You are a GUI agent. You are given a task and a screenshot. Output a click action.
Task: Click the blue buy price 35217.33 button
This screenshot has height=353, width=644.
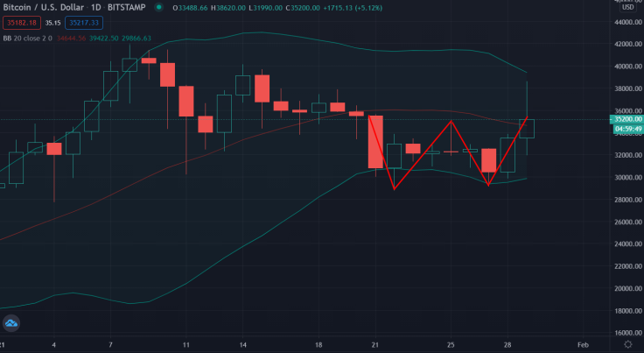tap(84, 23)
